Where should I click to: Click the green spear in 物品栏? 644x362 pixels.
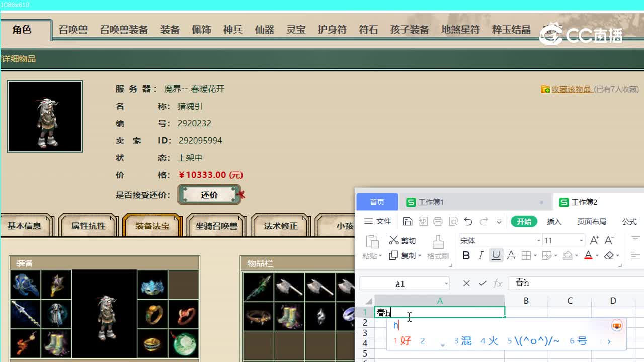pos(259,287)
